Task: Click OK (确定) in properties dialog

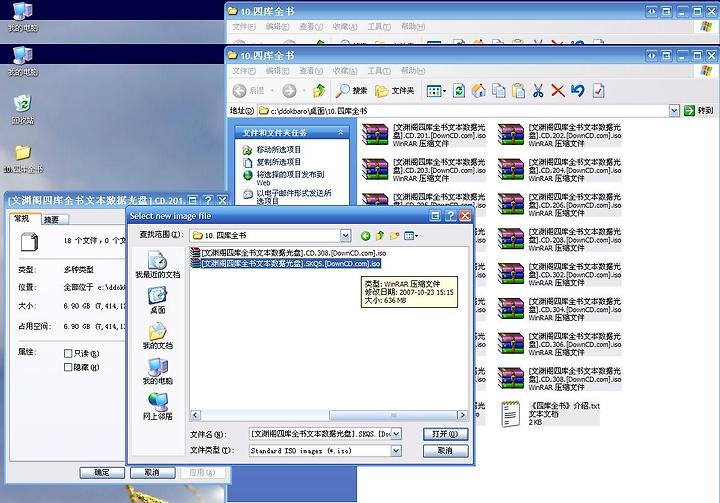Action: tap(102, 473)
